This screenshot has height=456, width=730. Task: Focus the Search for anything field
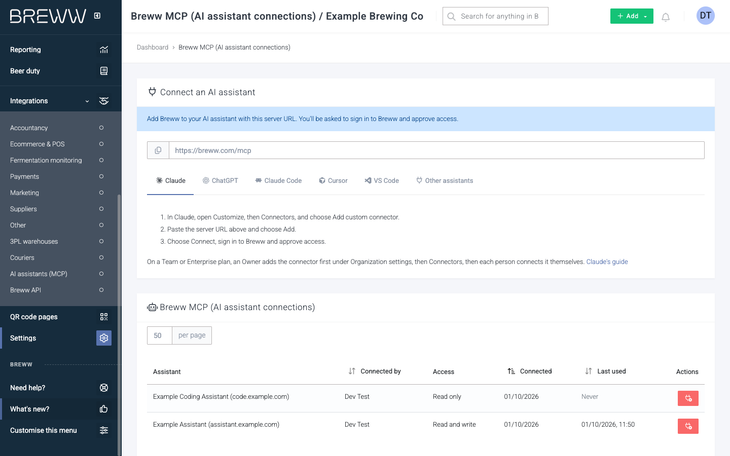pos(495,16)
